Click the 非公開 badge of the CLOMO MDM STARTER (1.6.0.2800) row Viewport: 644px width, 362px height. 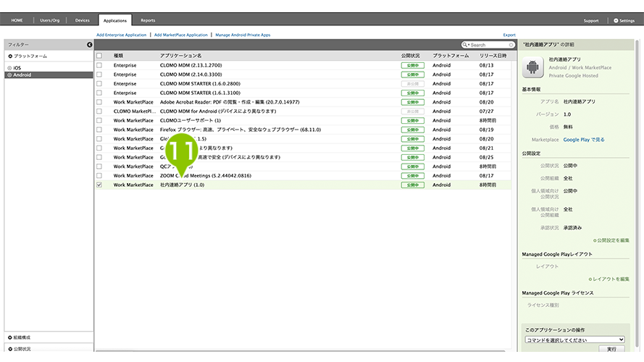412,84
